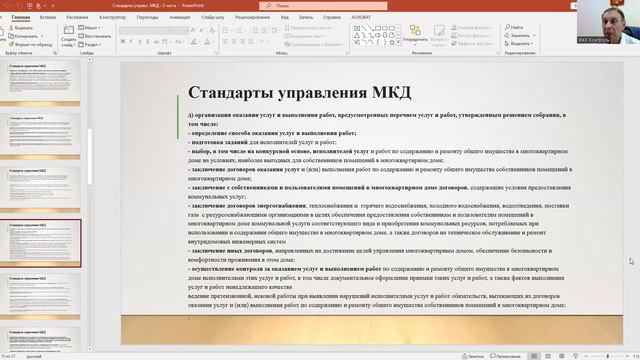
Task: Toggle Justify paragraph alignment
Action: click(251, 42)
